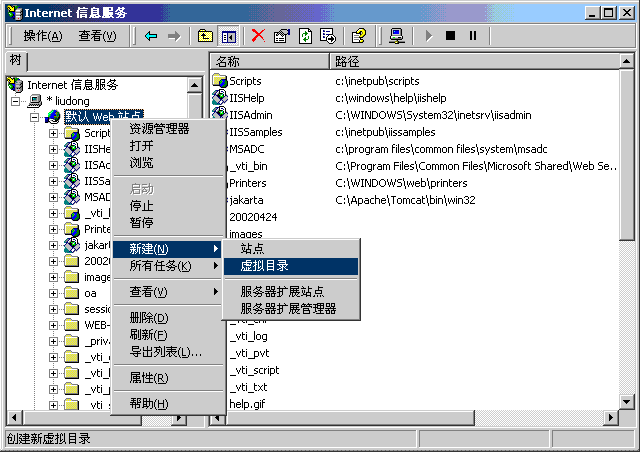Viewport: 640px width, 452px height.
Task: Select 虚拟目录 in the 新建 submenu
Action: pyautogui.click(x=291, y=266)
